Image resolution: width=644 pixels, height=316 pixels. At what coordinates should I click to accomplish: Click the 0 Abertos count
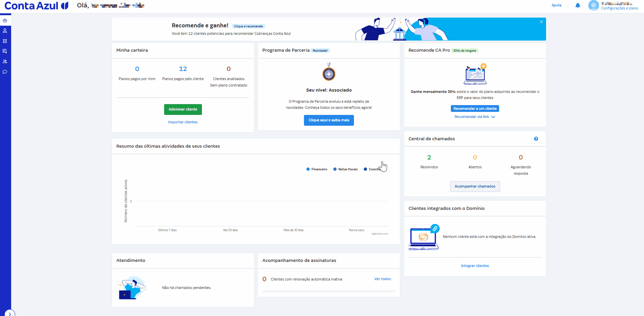[475, 157]
